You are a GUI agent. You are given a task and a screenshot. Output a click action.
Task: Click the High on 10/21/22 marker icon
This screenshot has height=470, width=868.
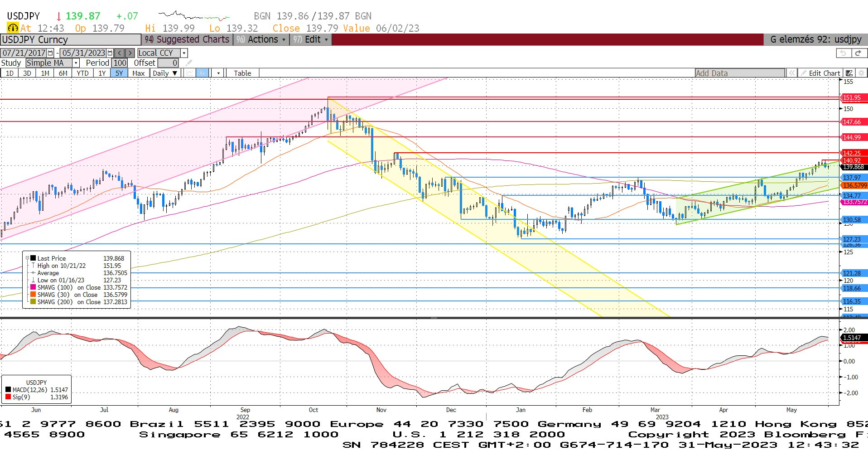[33, 266]
